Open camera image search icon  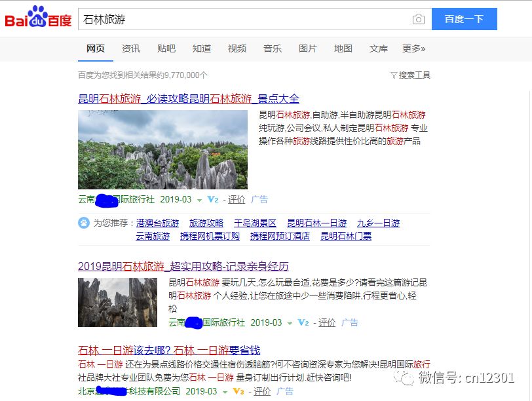click(x=419, y=19)
